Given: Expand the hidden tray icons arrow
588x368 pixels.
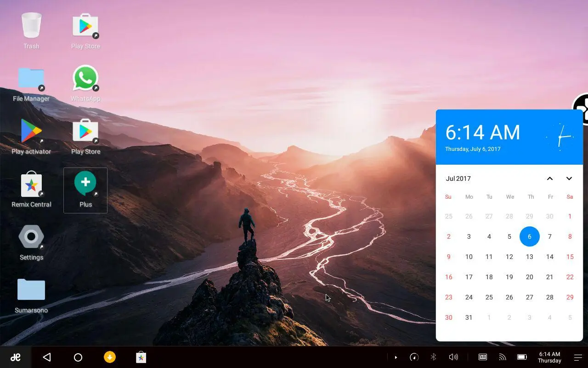Looking at the screenshot, I should pos(396,357).
